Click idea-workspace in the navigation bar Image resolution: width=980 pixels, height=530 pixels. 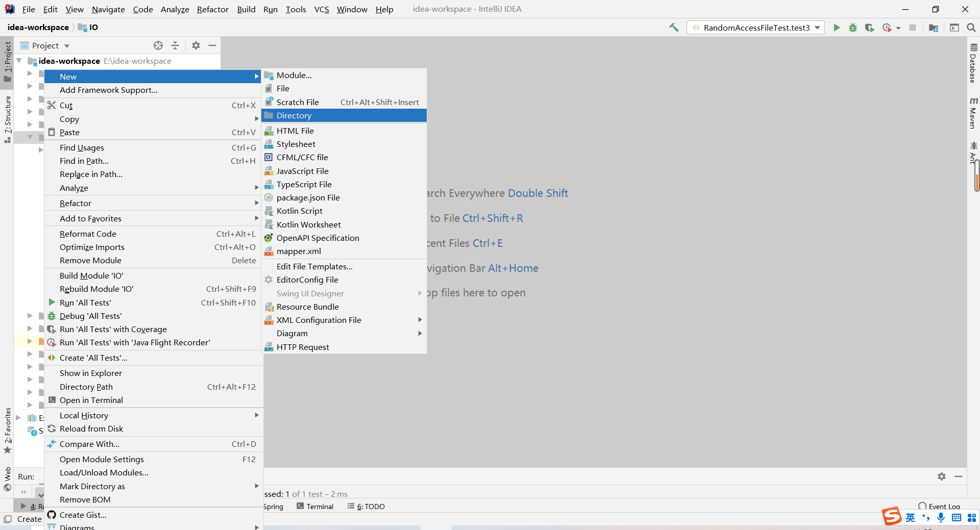point(38,27)
